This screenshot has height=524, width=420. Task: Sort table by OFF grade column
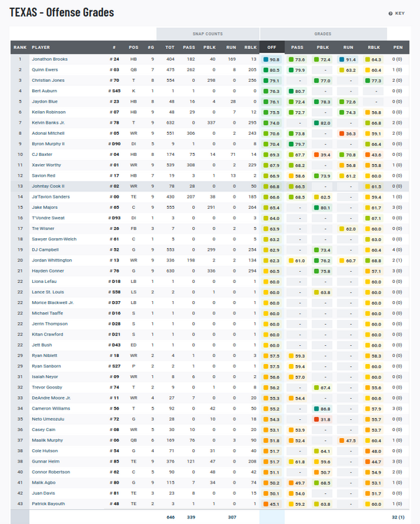point(272,47)
